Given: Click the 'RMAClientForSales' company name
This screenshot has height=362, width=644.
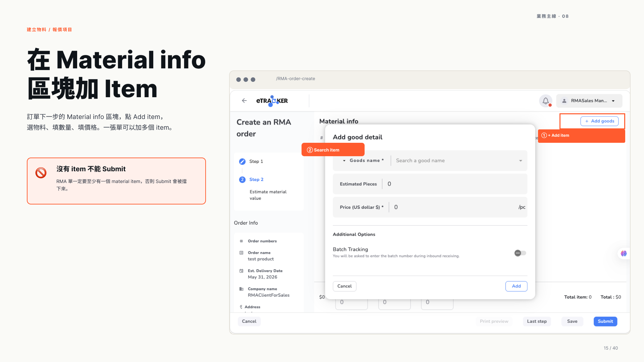Looking at the screenshot, I should [x=268, y=295].
